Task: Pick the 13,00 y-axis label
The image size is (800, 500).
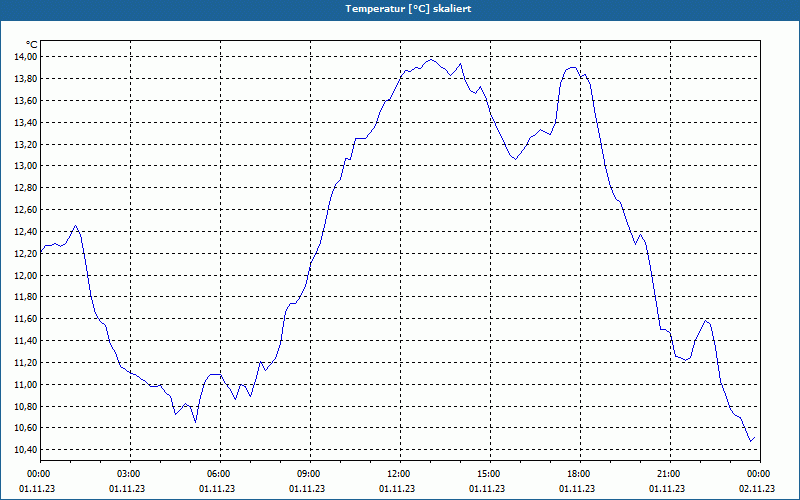Action: [x=25, y=166]
